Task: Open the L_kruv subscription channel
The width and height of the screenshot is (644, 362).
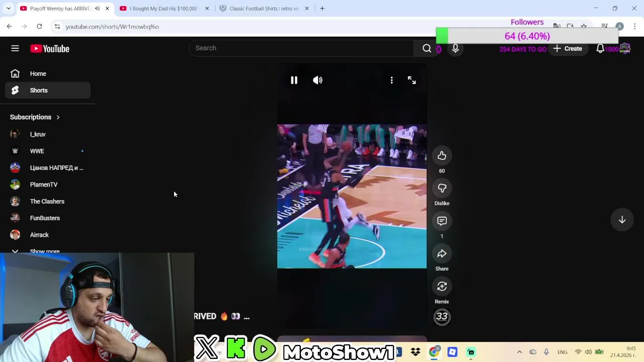Action: 48,134
